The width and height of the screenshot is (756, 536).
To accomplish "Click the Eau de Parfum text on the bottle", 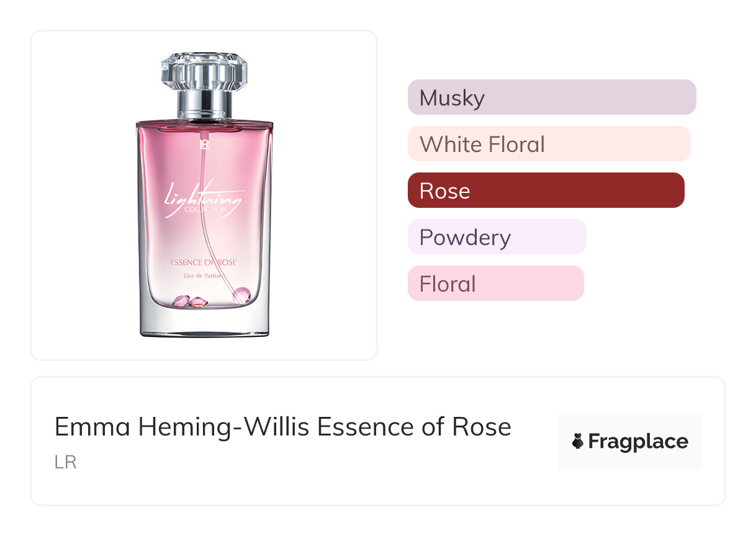I will [x=204, y=275].
